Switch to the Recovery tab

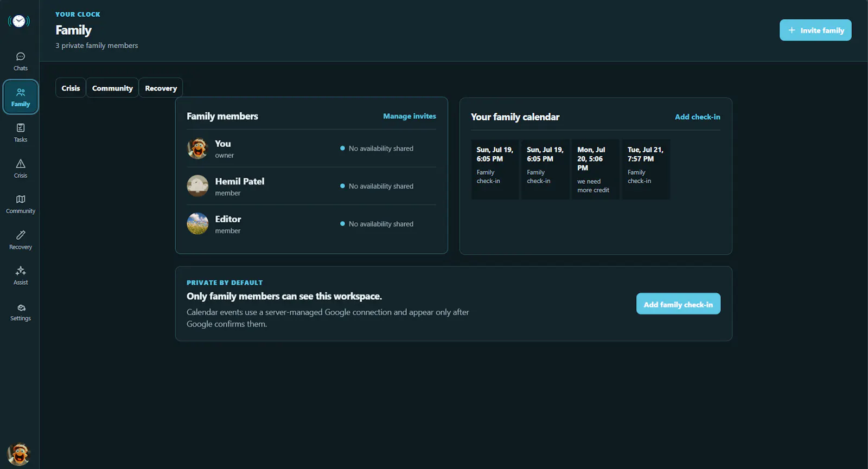point(161,88)
